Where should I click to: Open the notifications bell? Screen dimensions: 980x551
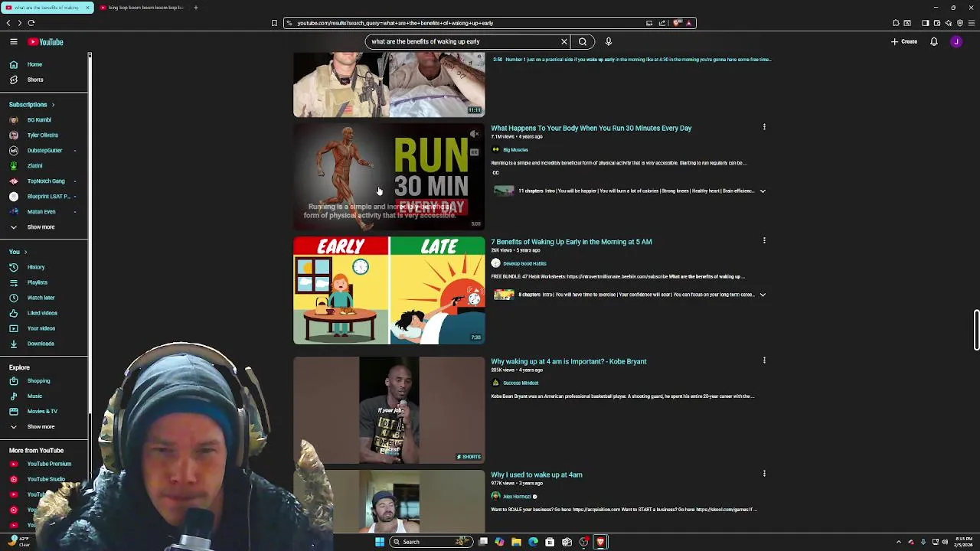pos(934,42)
